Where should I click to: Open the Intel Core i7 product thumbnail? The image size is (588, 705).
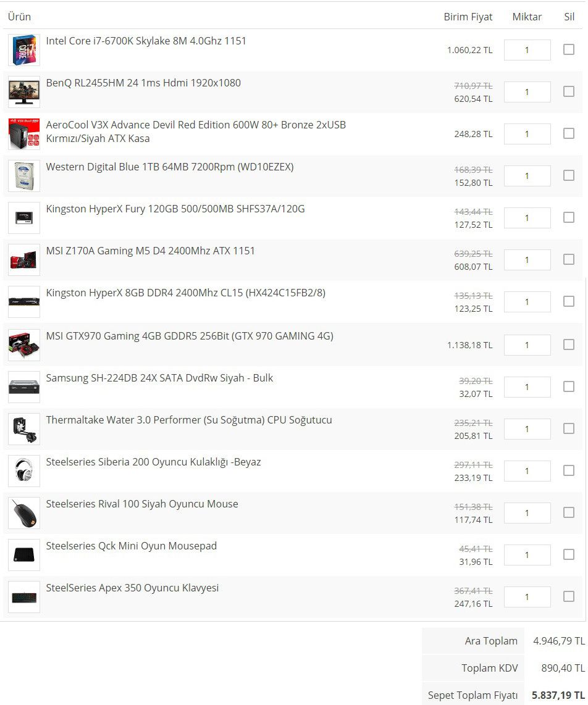pos(24,50)
